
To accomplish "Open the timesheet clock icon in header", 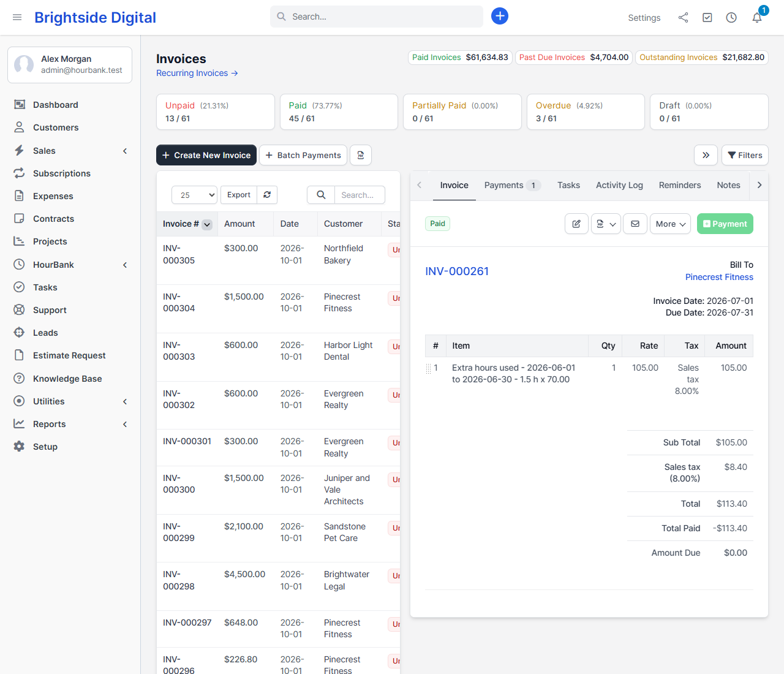I will pos(731,18).
